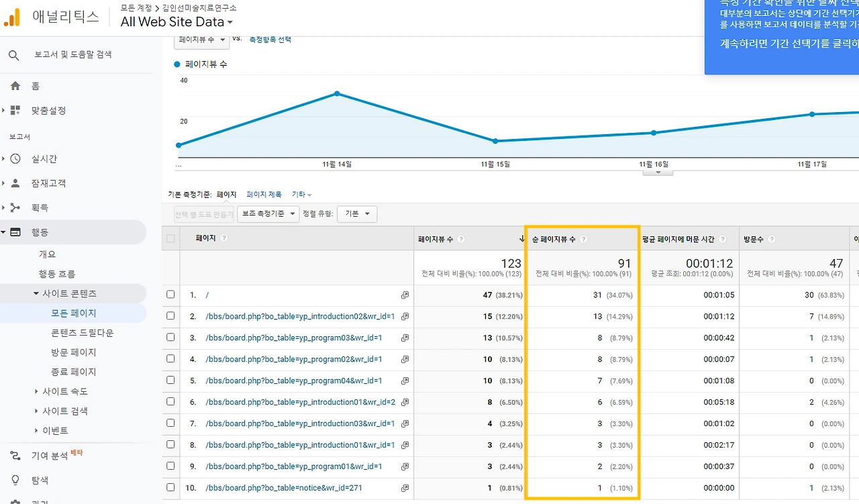
Task: Click the 측정항목 선택 link
Action: tap(270, 40)
